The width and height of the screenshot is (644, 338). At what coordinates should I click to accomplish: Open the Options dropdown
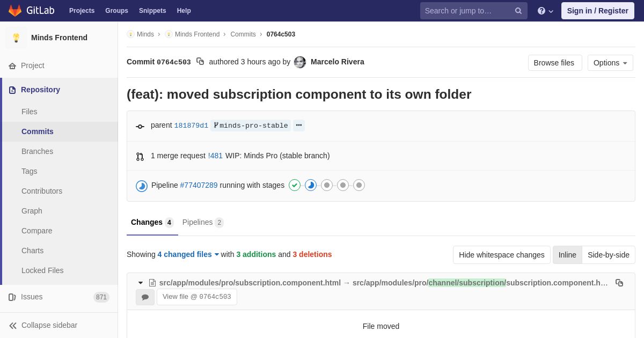pyautogui.click(x=610, y=63)
